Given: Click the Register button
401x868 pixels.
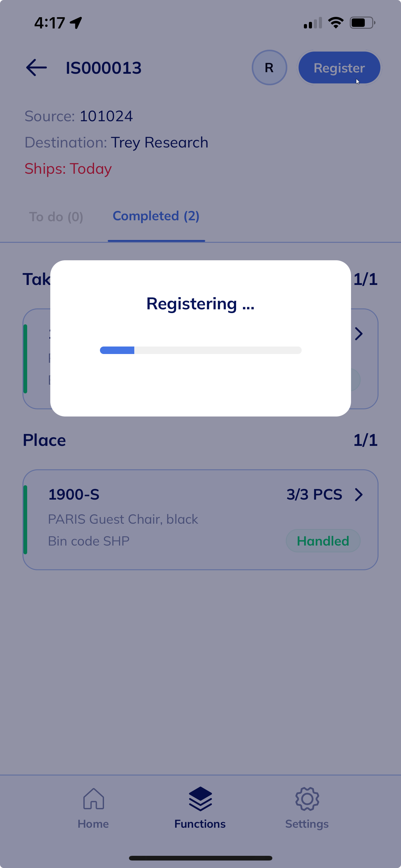Looking at the screenshot, I should click(x=339, y=67).
